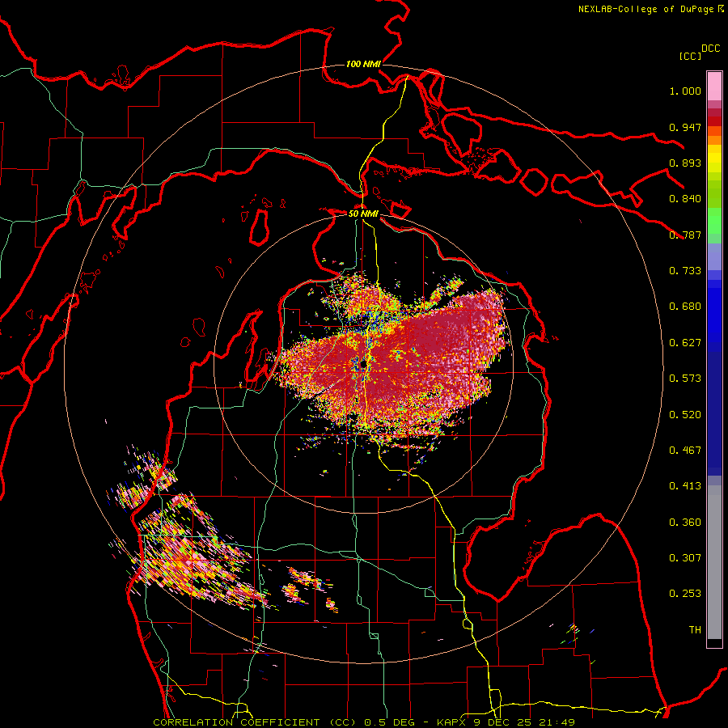Image resolution: width=728 pixels, height=728 pixels.
Task: Click the 0.787 color scale value
Action: pyautogui.click(x=685, y=235)
